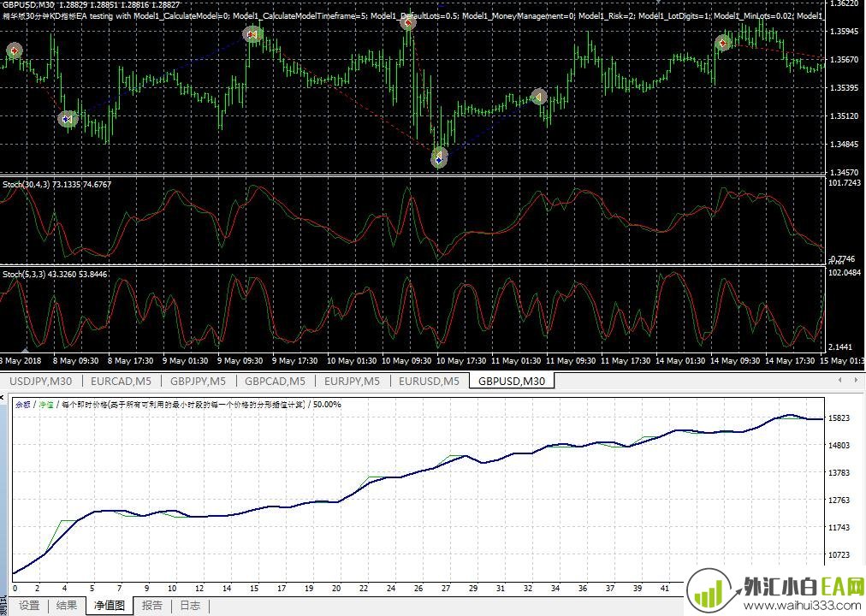866x616 pixels.
Task: Open the 日志 tester tab
Action: 190,606
